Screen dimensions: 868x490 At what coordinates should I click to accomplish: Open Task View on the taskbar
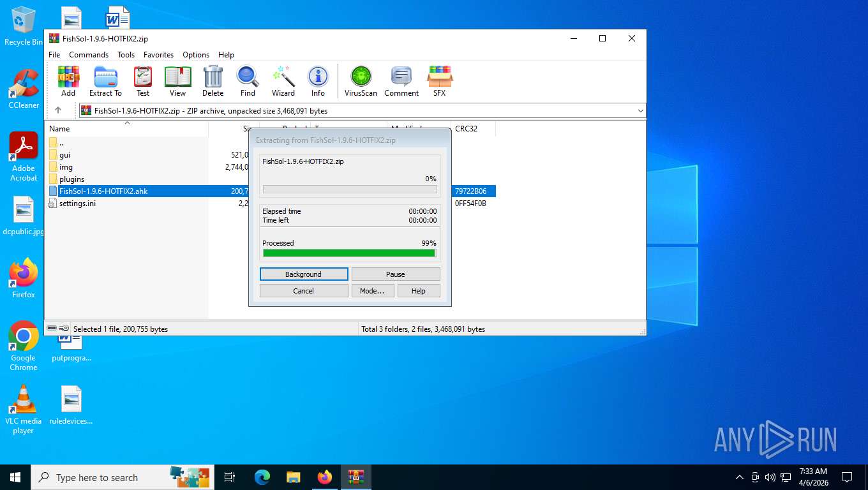[x=230, y=477]
